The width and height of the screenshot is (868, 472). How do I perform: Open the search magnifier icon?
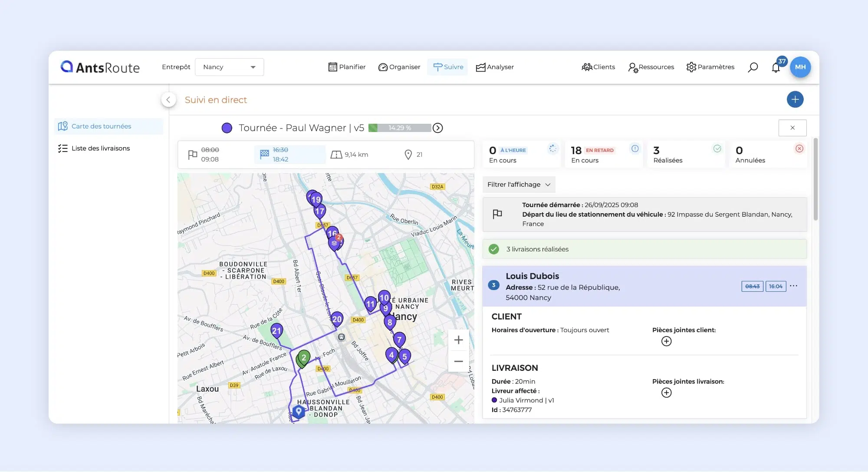pos(753,67)
